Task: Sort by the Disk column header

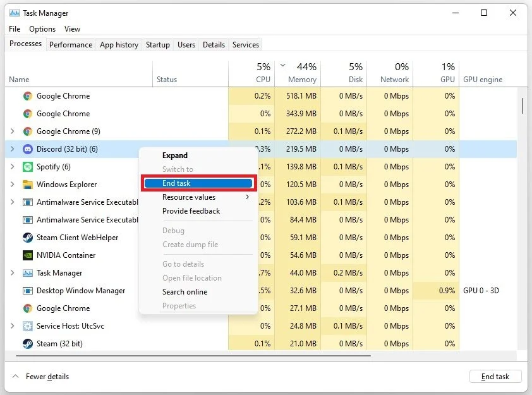Action: click(344, 73)
